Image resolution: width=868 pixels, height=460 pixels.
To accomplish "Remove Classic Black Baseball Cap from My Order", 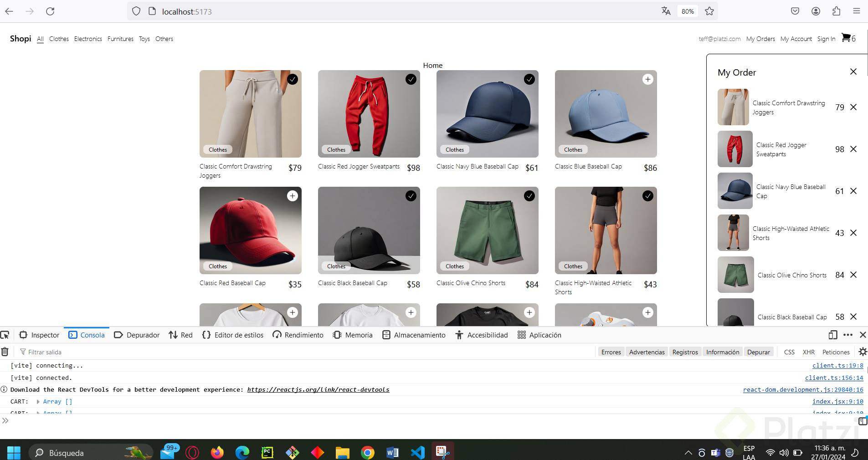I will (853, 317).
